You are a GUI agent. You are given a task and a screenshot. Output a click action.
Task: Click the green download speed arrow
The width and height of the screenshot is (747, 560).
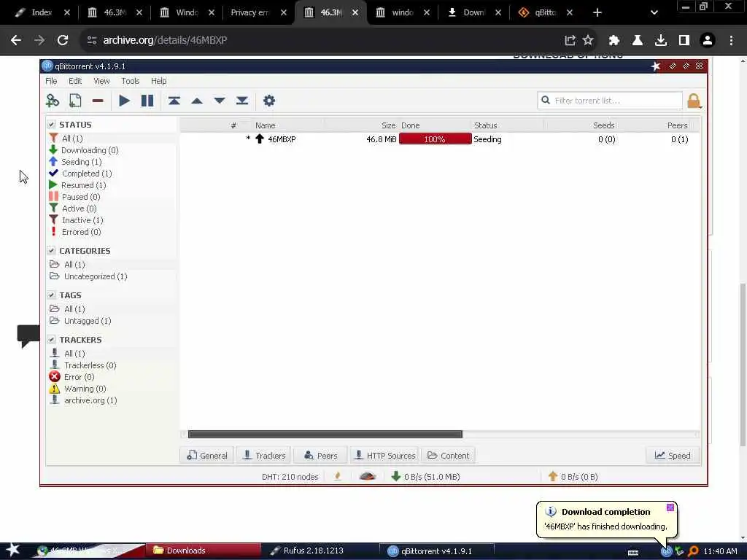[x=395, y=476]
